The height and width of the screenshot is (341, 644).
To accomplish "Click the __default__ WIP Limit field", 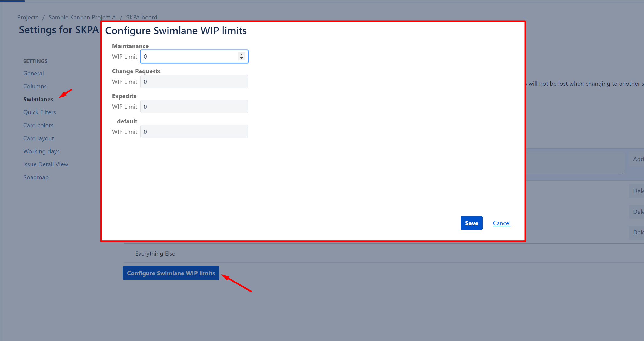I will coord(194,132).
